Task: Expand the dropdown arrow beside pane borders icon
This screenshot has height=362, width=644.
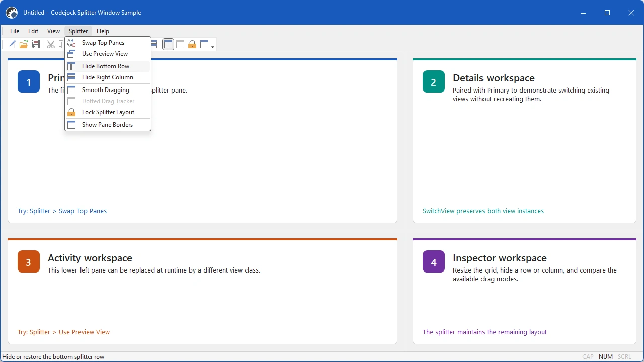Action: 213,46
